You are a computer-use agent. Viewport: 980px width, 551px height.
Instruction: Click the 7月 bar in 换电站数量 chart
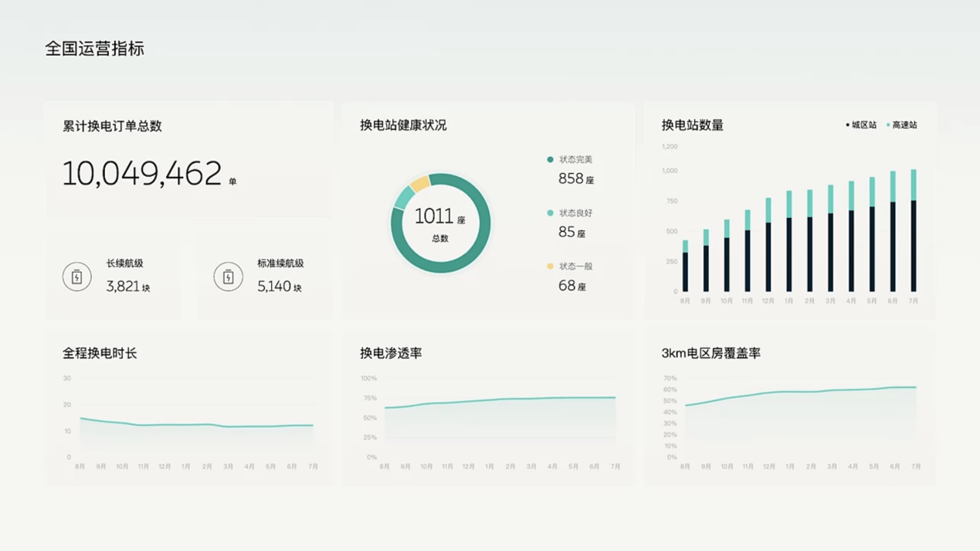(914, 231)
